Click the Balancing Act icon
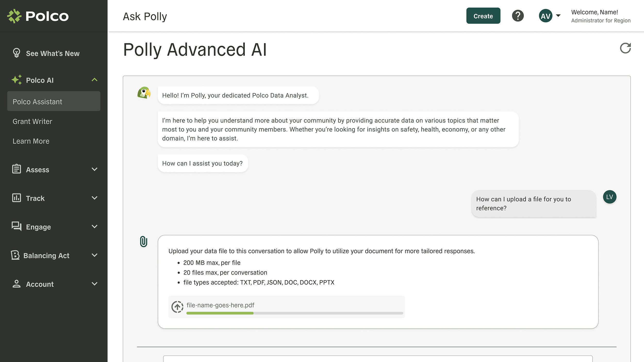644x362 pixels. coord(15,255)
